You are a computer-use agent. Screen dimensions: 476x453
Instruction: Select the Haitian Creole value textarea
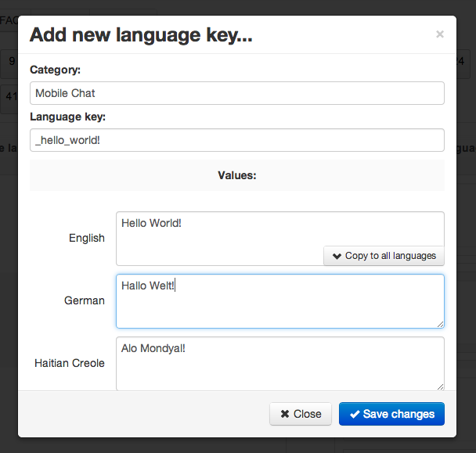(x=279, y=362)
